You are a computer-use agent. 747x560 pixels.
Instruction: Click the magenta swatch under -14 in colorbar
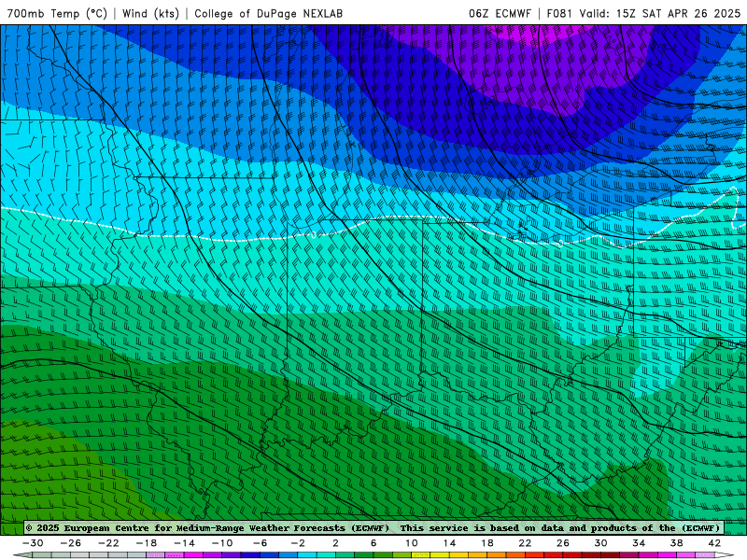194,555
